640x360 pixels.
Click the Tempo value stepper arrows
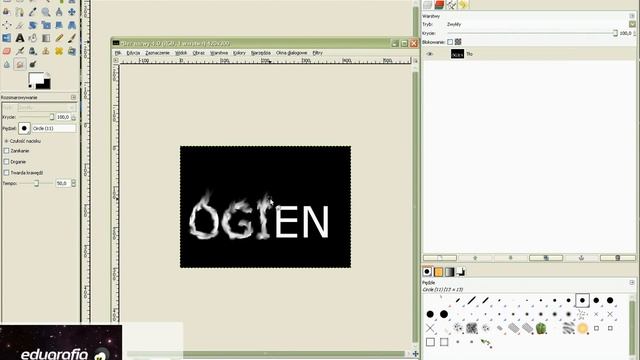point(73,184)
